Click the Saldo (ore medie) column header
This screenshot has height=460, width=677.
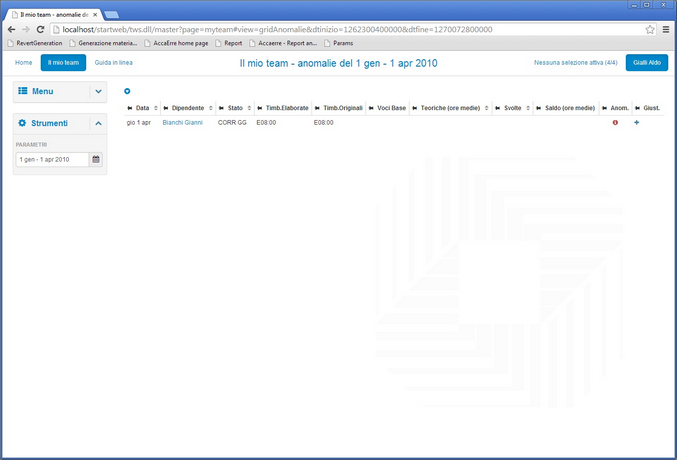(570, 108)
